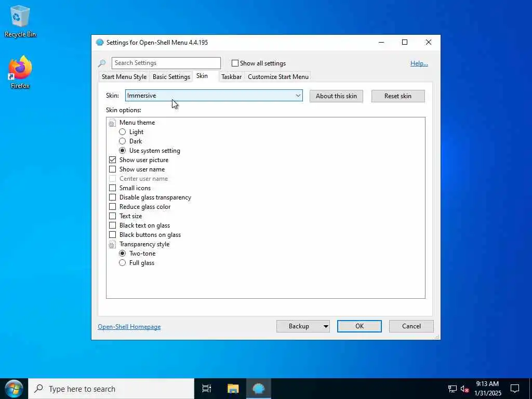Viewport: 532px width, 399px height.
Task: Click Cancel to discard changes
Action: [x=411, y=326]
